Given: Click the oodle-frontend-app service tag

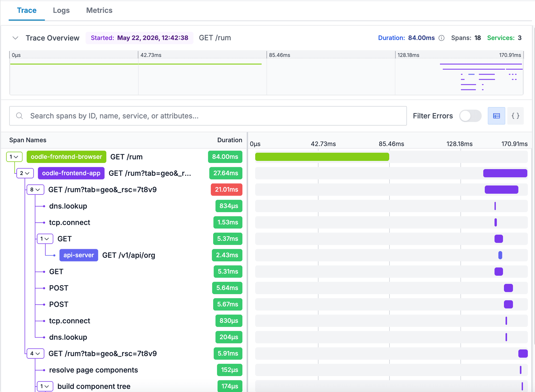Looking at the screenshot, I should 71,173.
